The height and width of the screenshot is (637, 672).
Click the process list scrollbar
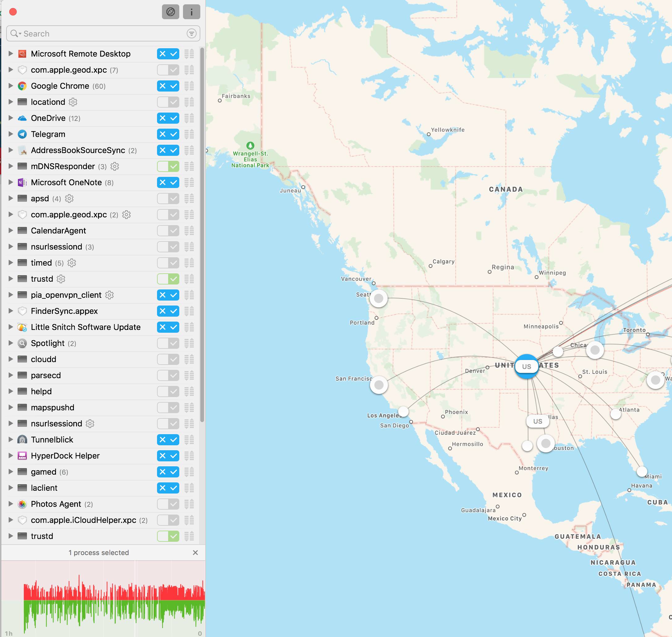[202, 234]
